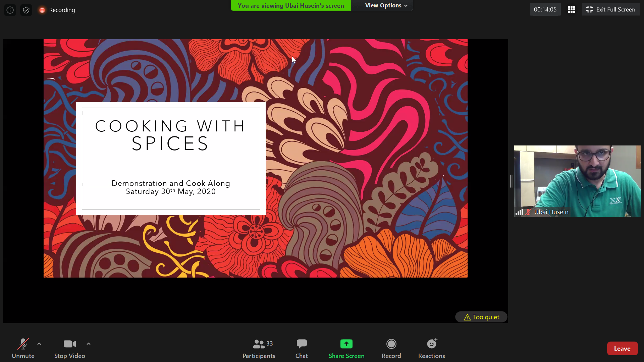Expand audio options arrow beside Unmute

coord(39,344)
